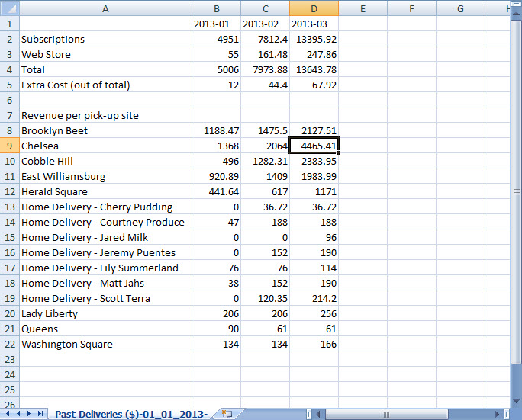Select the Lady Liberty cell

pos(105,313)
